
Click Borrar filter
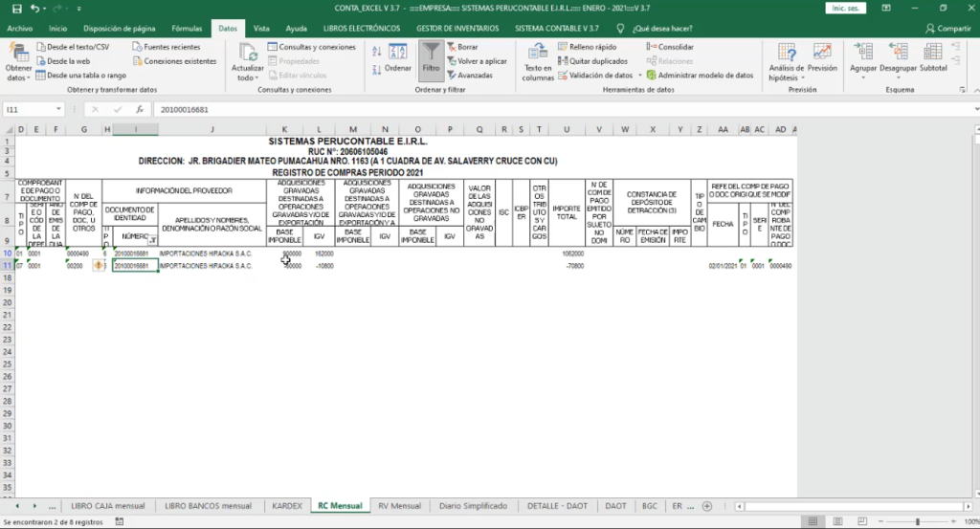pos(462,47)
